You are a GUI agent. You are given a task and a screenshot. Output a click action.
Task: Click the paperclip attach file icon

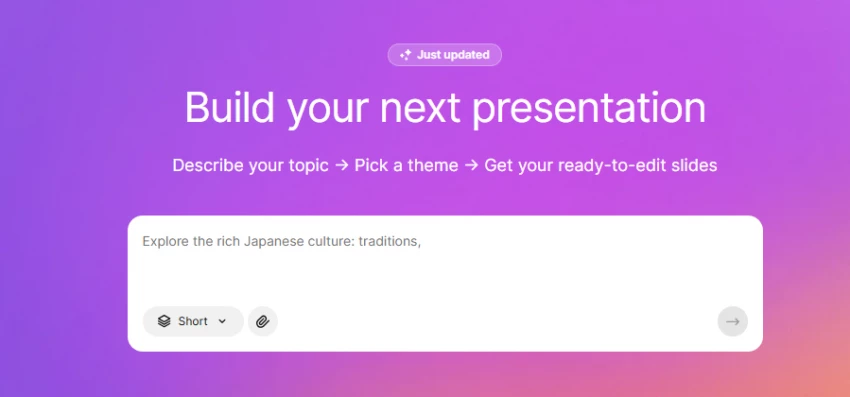(263, 322)
